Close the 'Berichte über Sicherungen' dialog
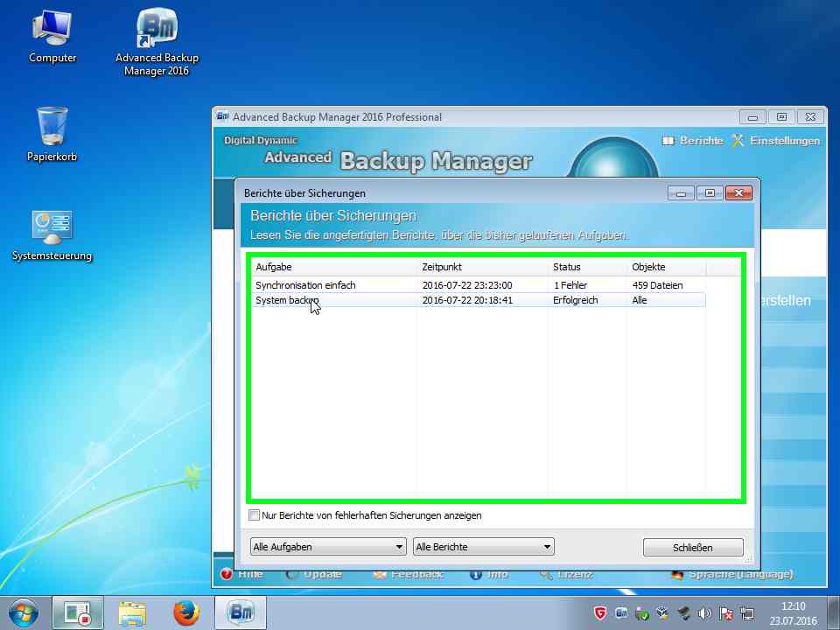The width and height of the screenshot is (840, 630). 738,192
